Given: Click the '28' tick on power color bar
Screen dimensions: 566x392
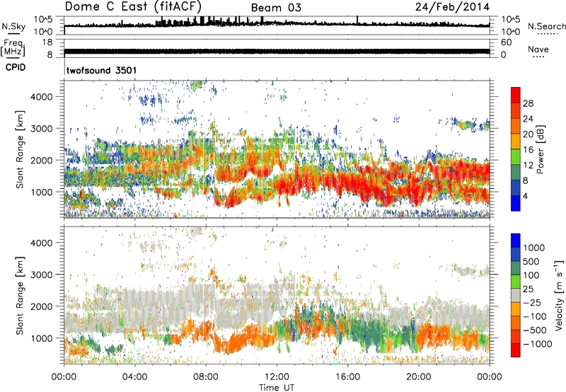Looking at the screenshot, I should pos(528,103).
